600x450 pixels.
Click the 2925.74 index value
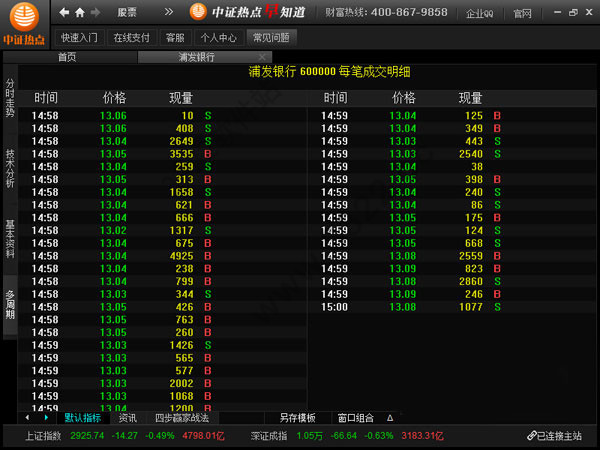pyautogui.click(x=87, y=436)
